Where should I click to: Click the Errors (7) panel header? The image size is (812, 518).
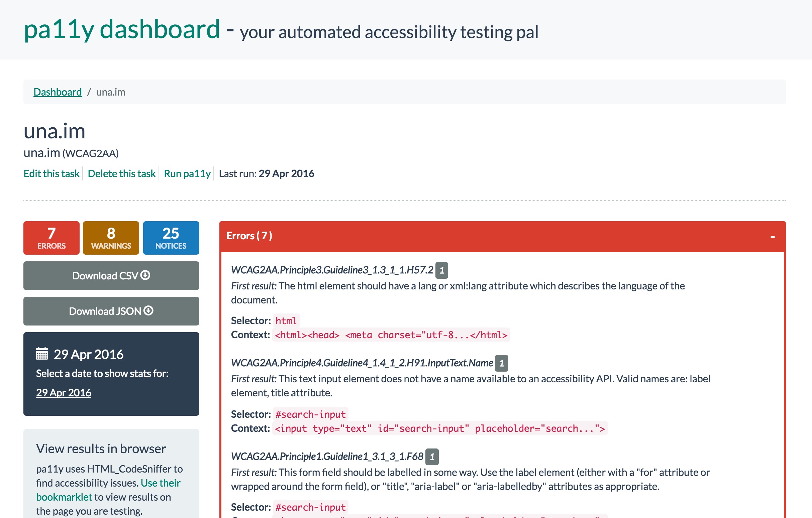pos(249,236)
